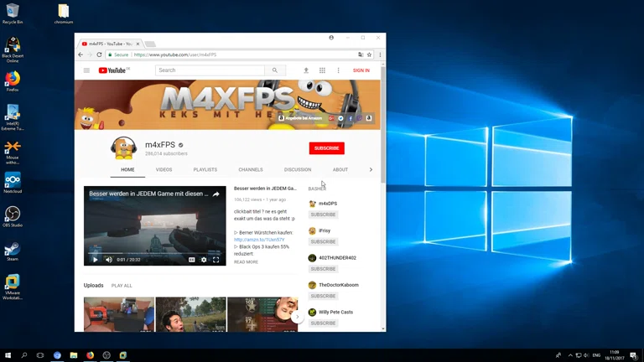The width and height of the screenshot is (644, 362).
Task: Mute the featured video player
Action: [x=108, y=260]
